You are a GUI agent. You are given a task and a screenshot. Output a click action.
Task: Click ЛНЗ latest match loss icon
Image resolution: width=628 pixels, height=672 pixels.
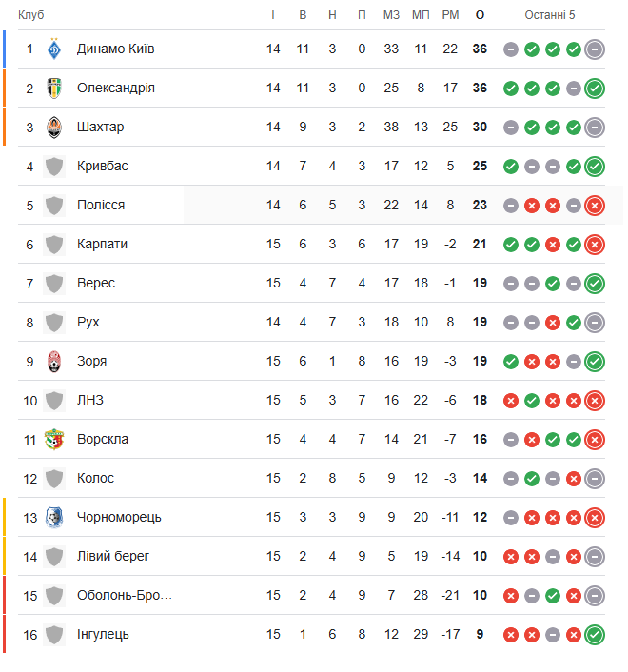click(595, 401)
